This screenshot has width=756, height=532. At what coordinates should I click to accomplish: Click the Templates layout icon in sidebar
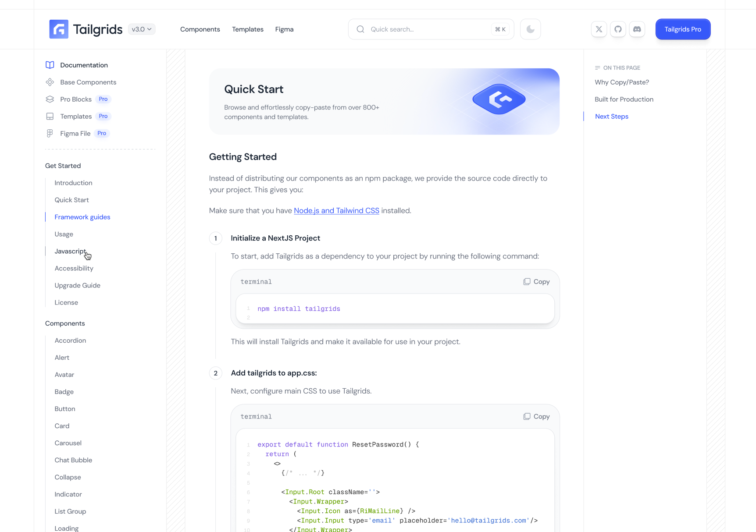tap(50, 116)
